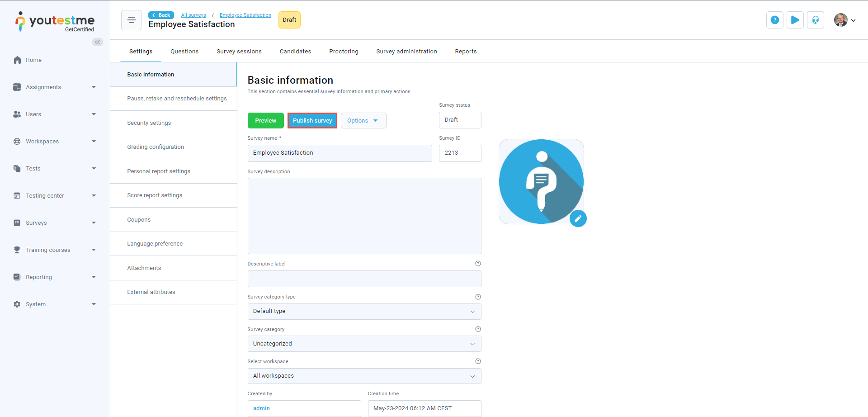
Task: Click the Users people icon
Action: [17, 114]
